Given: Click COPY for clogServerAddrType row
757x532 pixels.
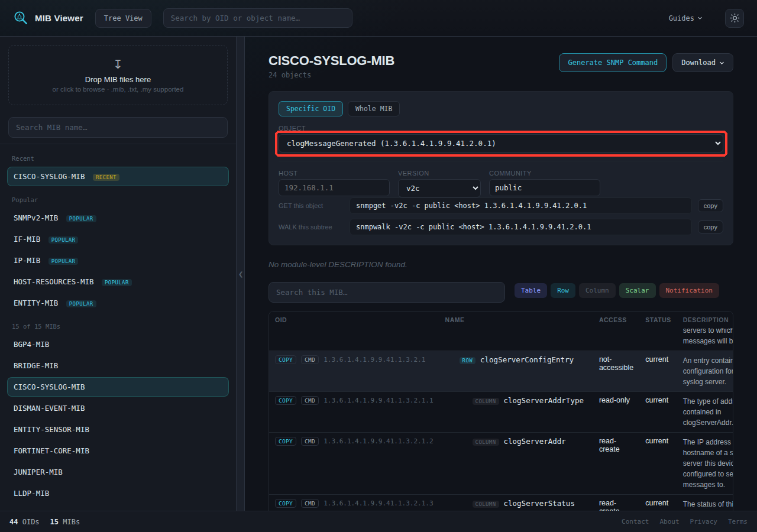Looking at the screenshot, I should click(286, 400).
